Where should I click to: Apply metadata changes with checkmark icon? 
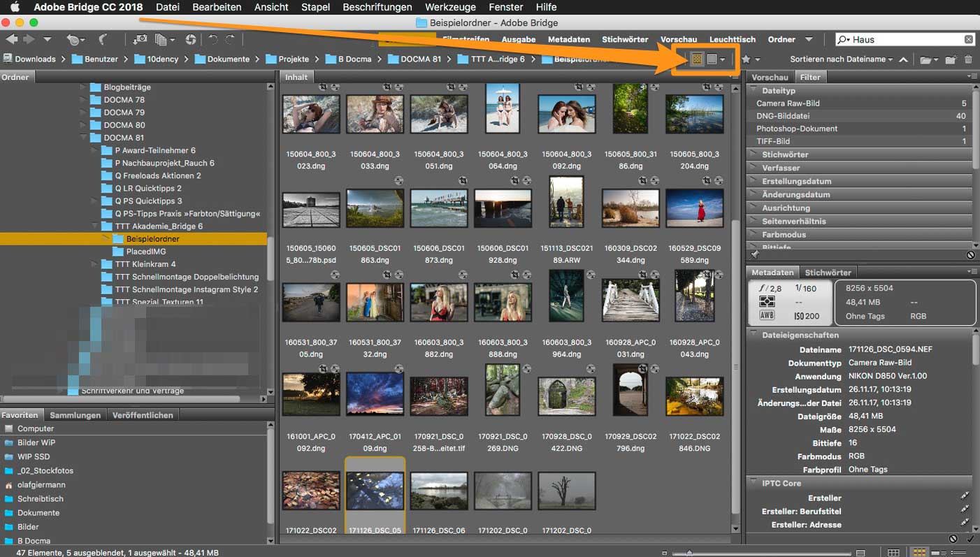point(970,539)
